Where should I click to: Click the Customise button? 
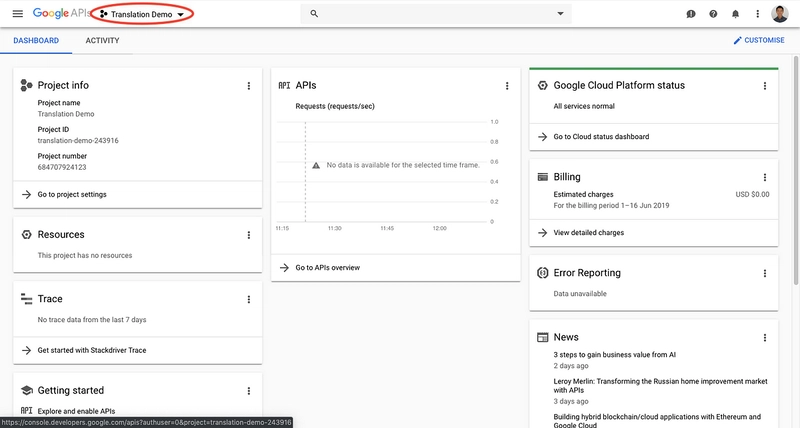[758, 41]
